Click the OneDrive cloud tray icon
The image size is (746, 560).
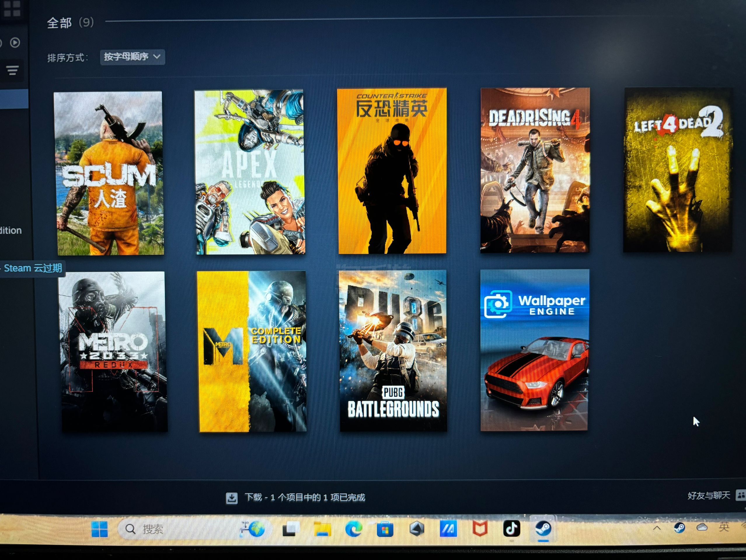click(702, 527)
